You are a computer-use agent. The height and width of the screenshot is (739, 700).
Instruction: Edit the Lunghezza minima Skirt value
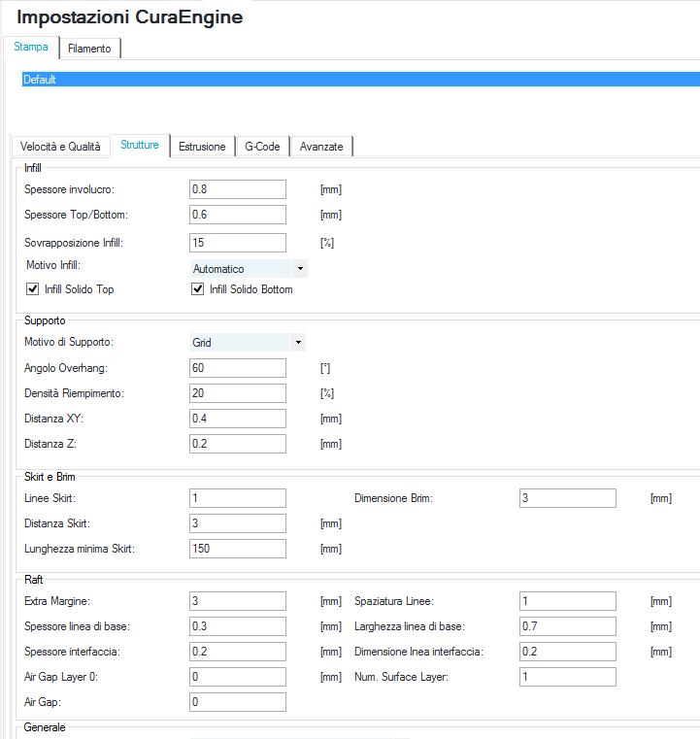(238, 549)
